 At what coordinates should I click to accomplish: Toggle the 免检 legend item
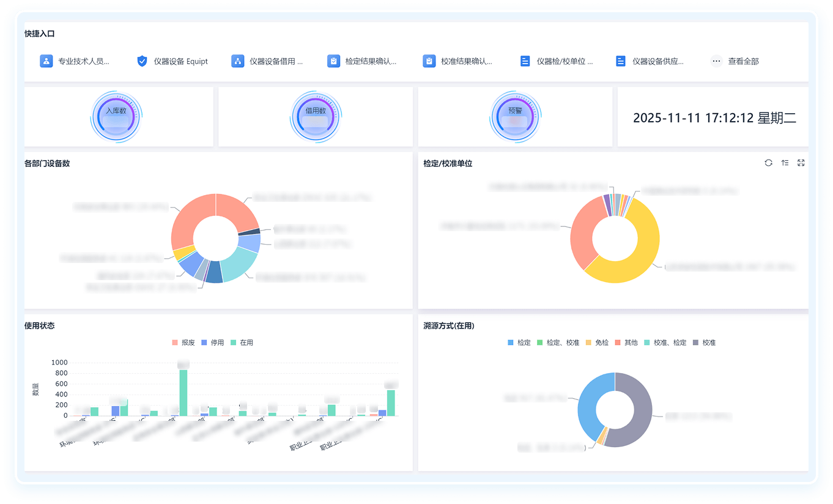click(x=596, y=343)
